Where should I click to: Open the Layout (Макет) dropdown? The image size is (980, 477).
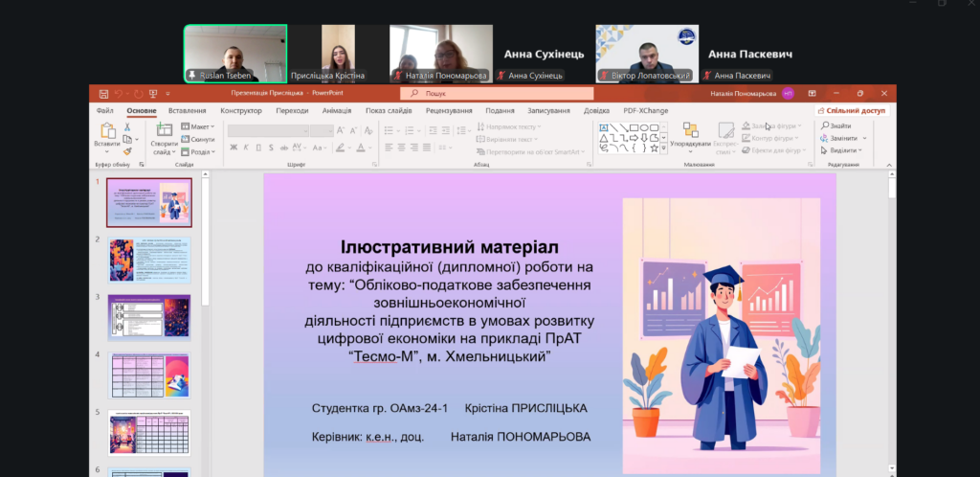pyautogui.click(x=199, y=126)
